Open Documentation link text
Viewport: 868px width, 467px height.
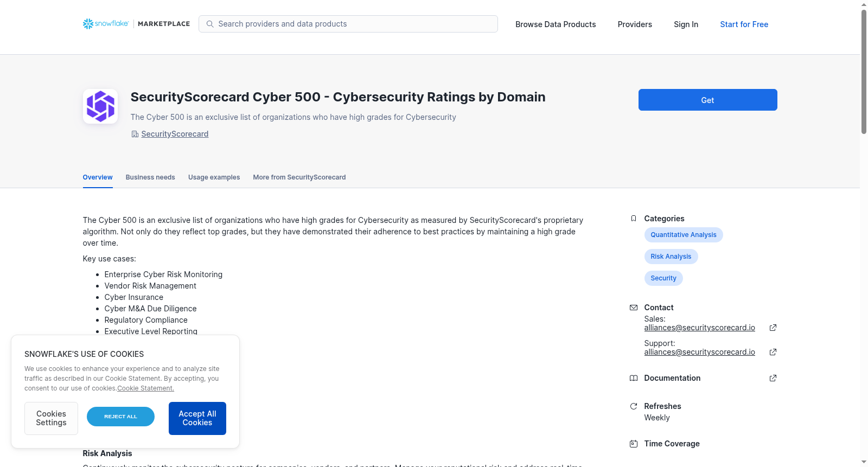coord(672,378)
